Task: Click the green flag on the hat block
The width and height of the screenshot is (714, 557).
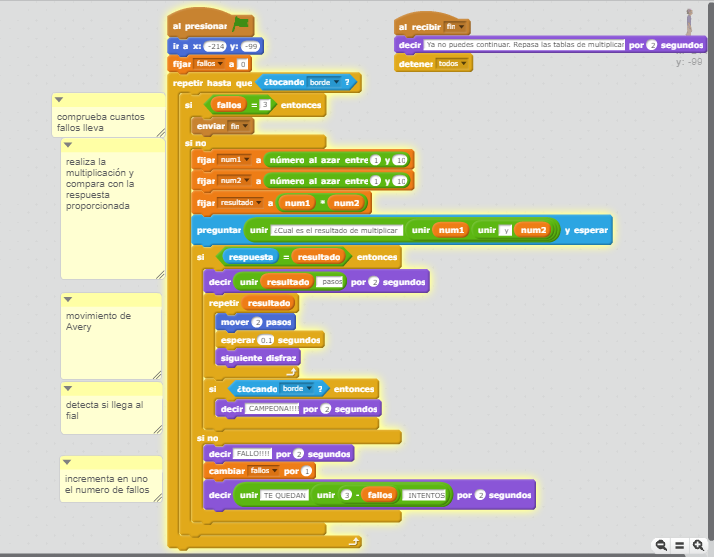Action: 241,25
